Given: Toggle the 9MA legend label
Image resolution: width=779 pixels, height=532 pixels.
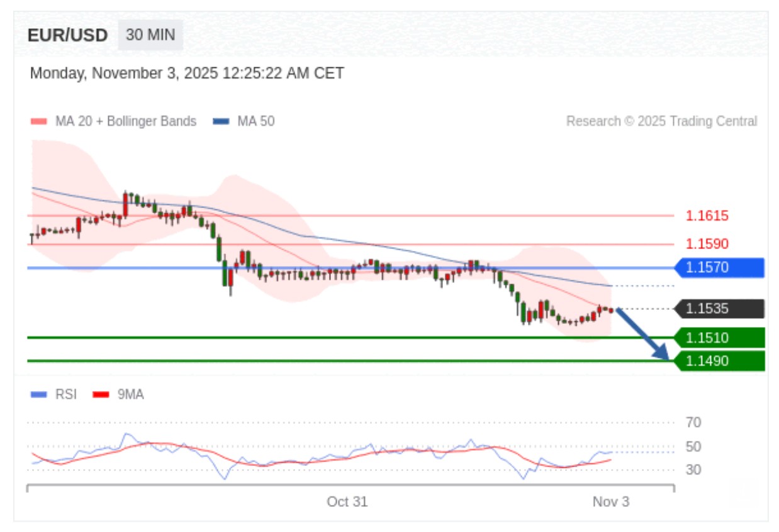Looking at the screenshot, I should click(x=130, y=395).
